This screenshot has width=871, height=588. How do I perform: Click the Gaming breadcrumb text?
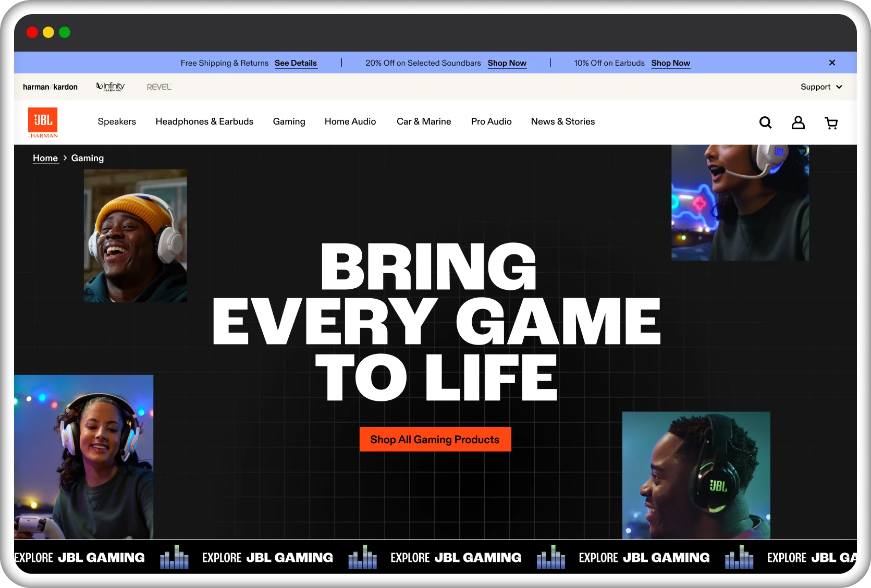click(x=88, y=158)
